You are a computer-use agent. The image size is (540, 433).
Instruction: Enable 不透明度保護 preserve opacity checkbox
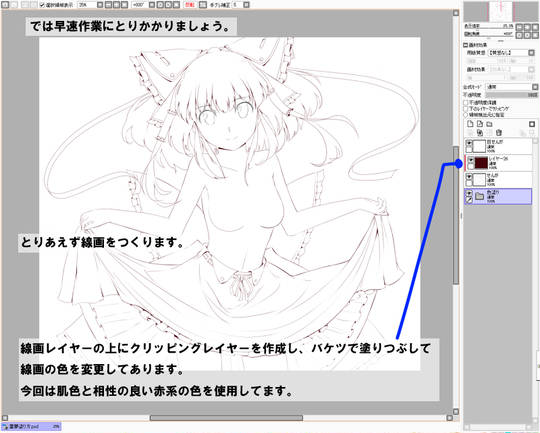point(466,103)
